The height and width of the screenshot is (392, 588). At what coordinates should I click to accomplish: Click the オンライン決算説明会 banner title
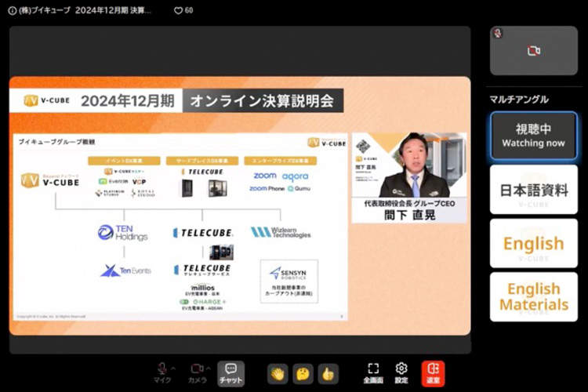click(263, 100)
